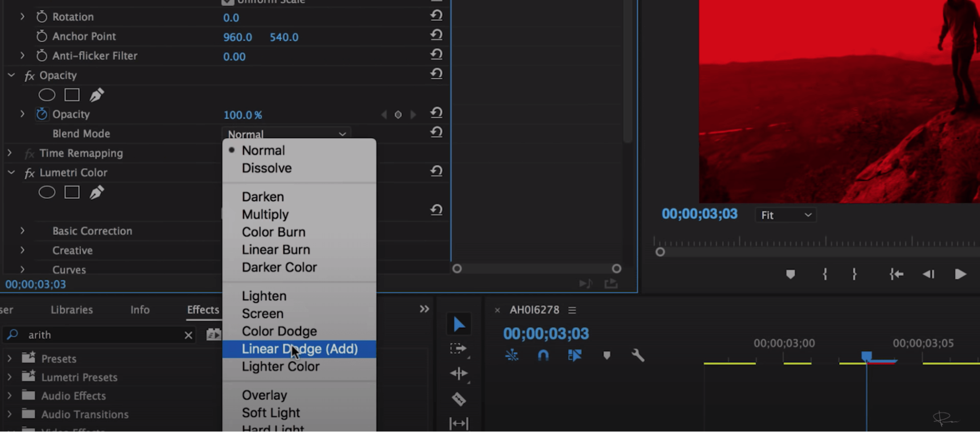The width and height of the screenshot is (980, 432).
Task: Collapse the Lumetri Color effect
Action: [x=11, y=173]
